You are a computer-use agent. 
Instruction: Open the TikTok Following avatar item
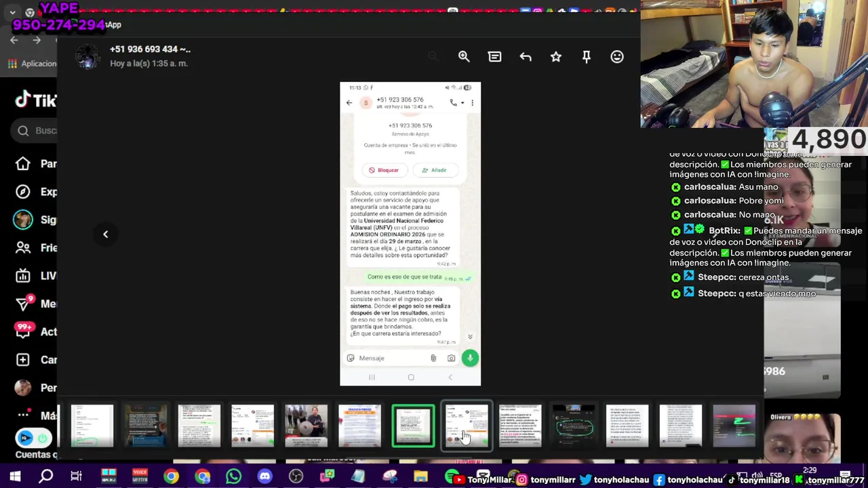[x=23, y=220]
